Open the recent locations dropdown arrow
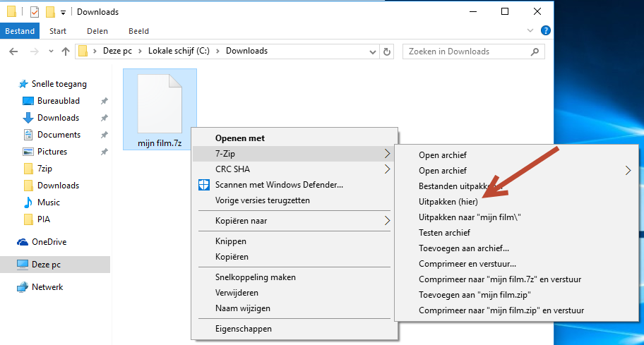Image resolution: width=644 pixels, height=345 pixels. [x=51, y=52]
